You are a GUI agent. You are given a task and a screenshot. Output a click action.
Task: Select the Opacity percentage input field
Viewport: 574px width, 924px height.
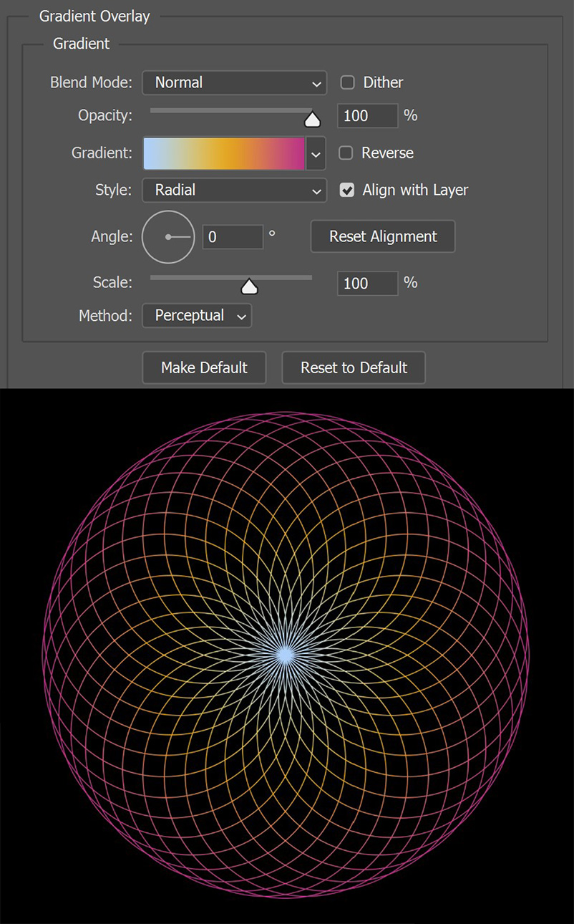(x=367, y=115)
